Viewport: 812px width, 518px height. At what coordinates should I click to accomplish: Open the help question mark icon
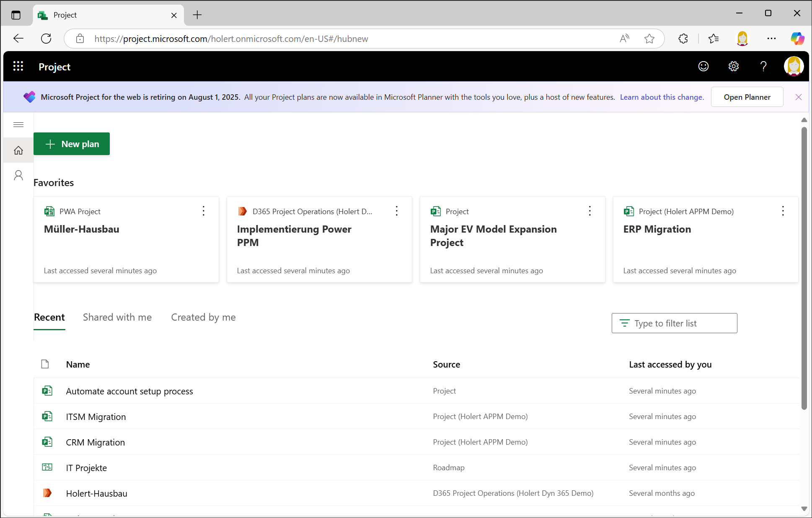763,66
